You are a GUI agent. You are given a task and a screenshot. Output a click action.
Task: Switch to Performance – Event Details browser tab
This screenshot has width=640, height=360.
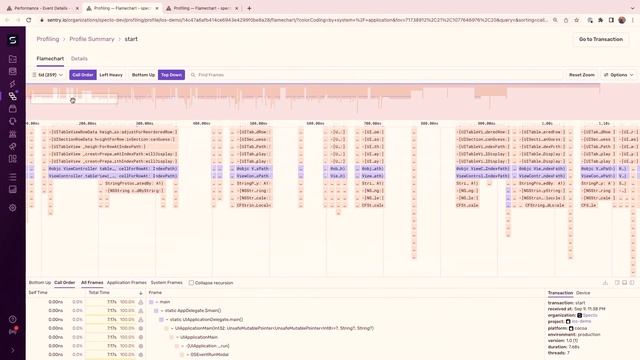[42, 8]
